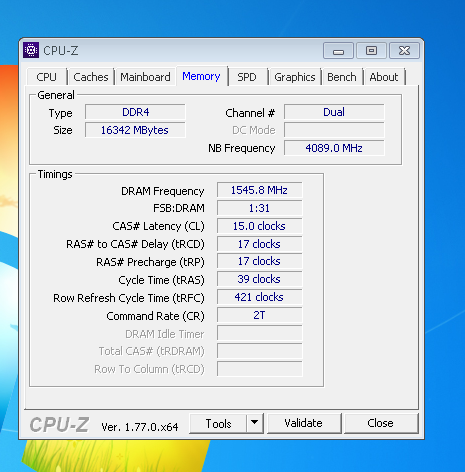465x472 pixels.
Task: Maximize the CPU-Z window
Action: 371,51
